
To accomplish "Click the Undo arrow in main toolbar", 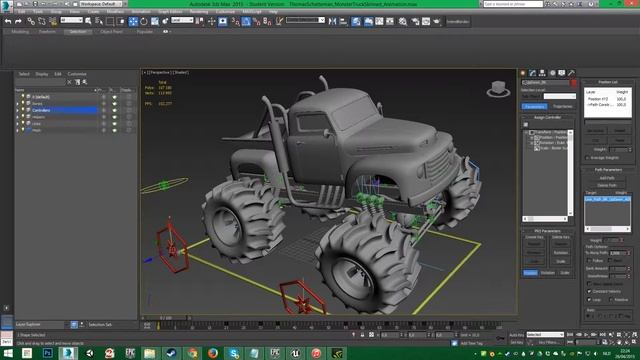I will coord(8,21).
